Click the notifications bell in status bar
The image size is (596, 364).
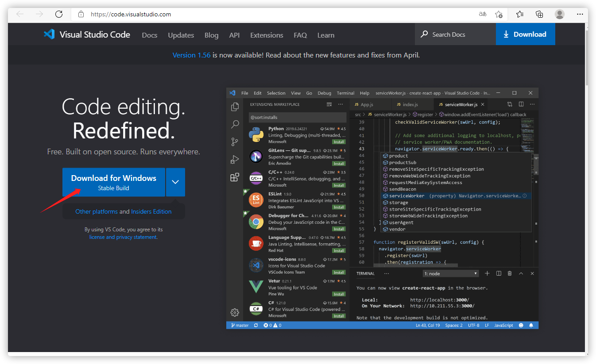pyautogui.click(x=531, y=325)
